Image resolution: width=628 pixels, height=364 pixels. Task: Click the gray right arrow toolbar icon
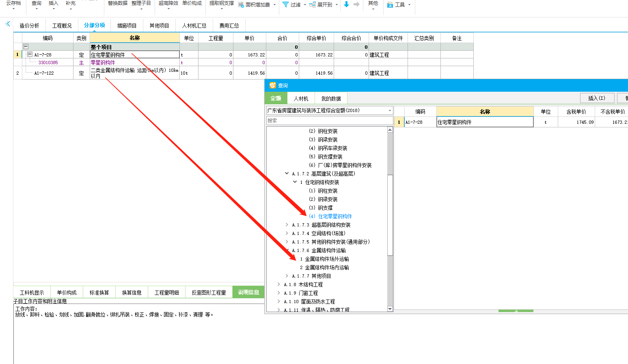(356, 4)
